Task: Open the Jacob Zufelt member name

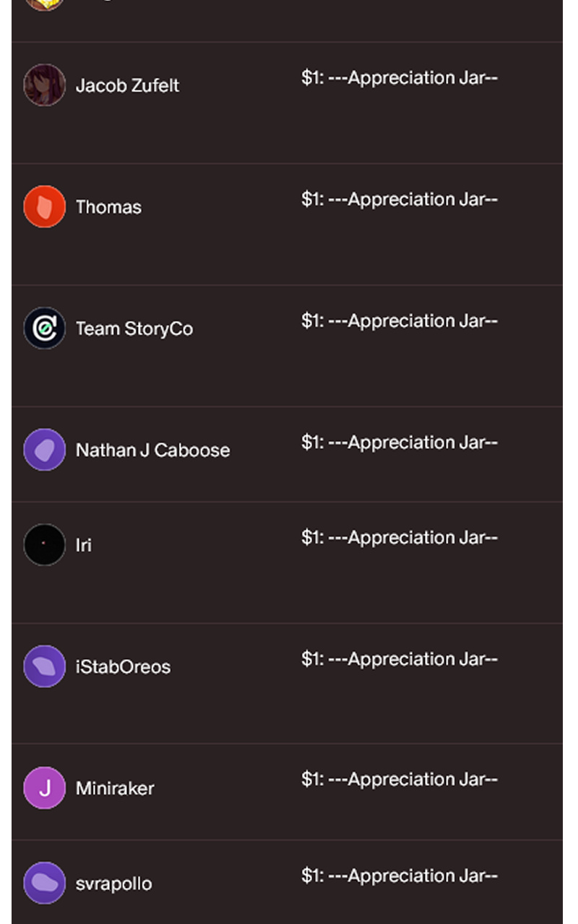Action: point(127,85)
